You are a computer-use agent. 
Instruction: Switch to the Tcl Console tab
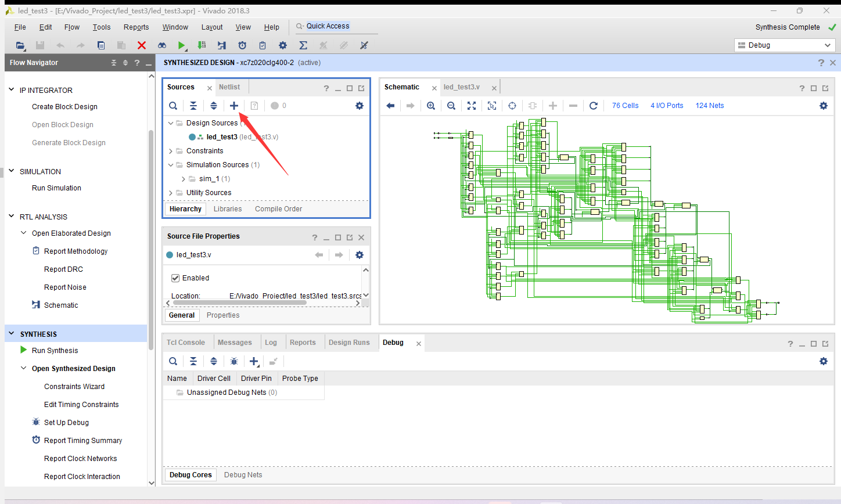[x=186, y=342]
